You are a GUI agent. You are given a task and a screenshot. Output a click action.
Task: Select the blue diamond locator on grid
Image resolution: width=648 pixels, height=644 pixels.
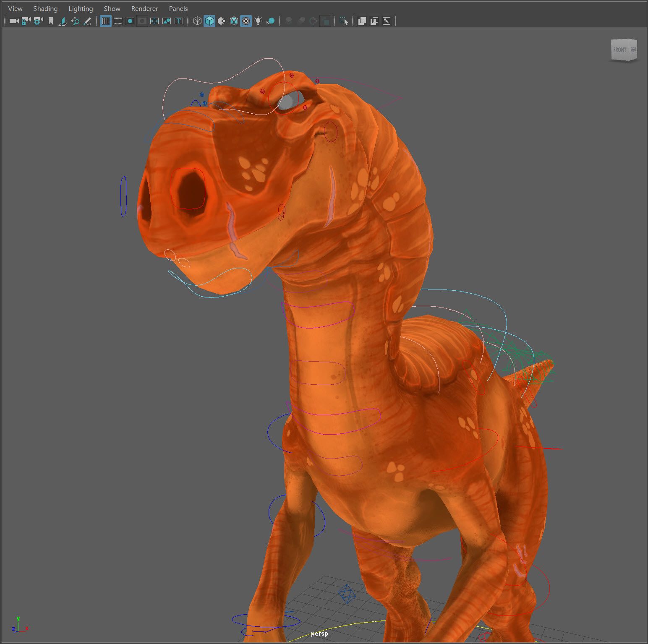pos(347,594)
